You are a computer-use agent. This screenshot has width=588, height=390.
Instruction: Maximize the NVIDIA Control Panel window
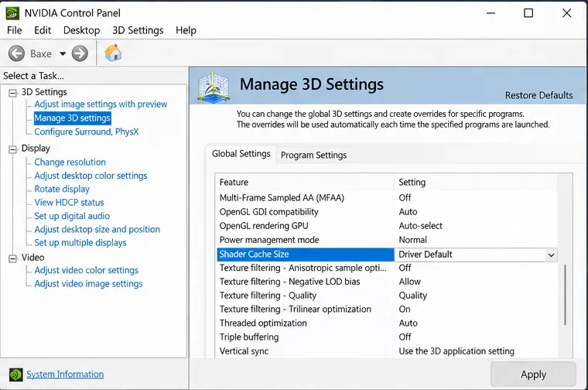tap(528, 13)
